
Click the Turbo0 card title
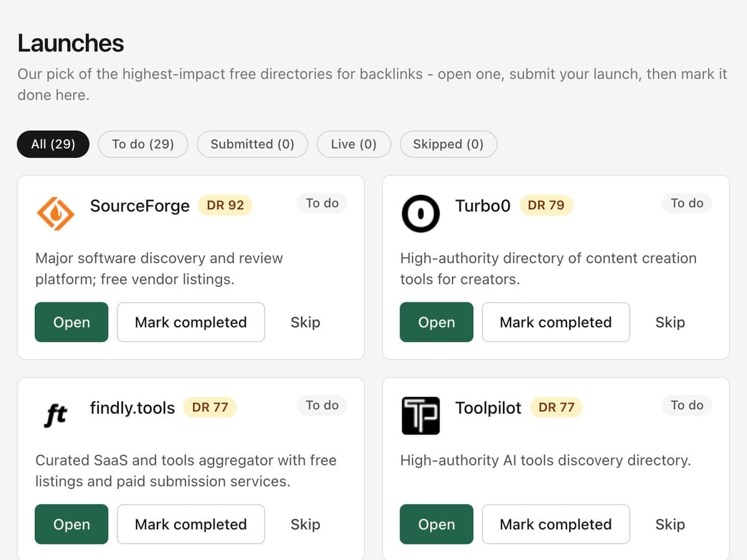pyautogui.click(x=482, y=205)
